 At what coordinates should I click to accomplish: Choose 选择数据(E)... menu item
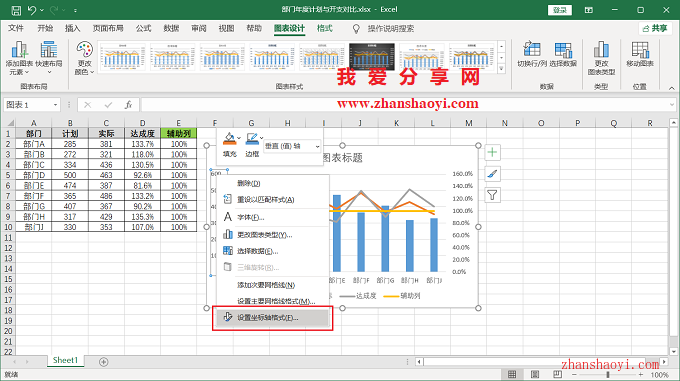click(x=272, y=251)
